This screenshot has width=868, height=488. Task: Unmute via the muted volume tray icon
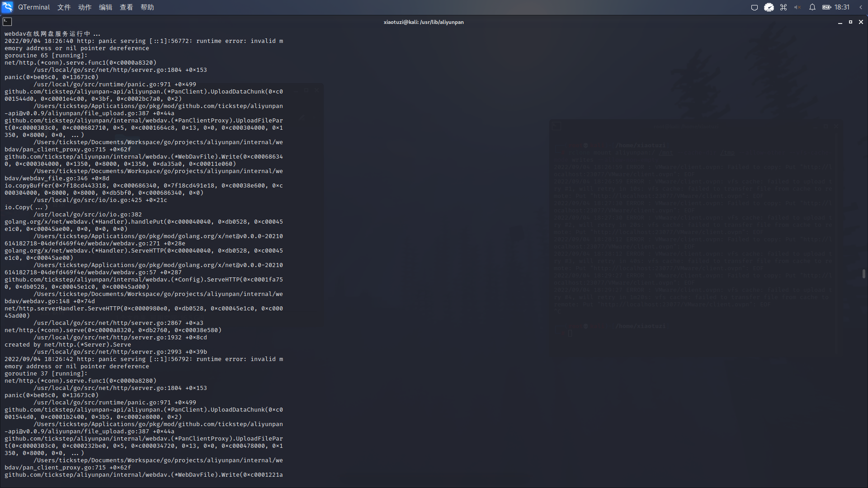(x=797, y=7)
